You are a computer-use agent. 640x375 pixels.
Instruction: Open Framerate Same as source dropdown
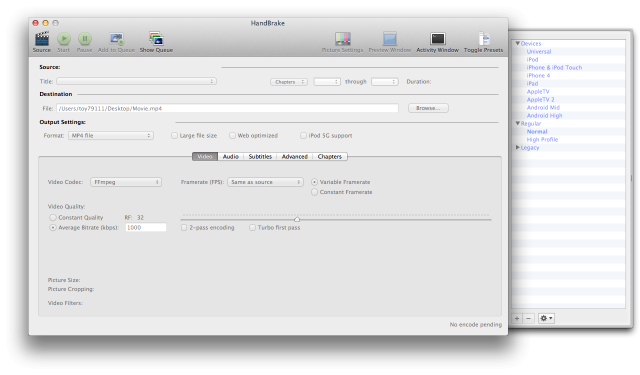coord(265,182)
